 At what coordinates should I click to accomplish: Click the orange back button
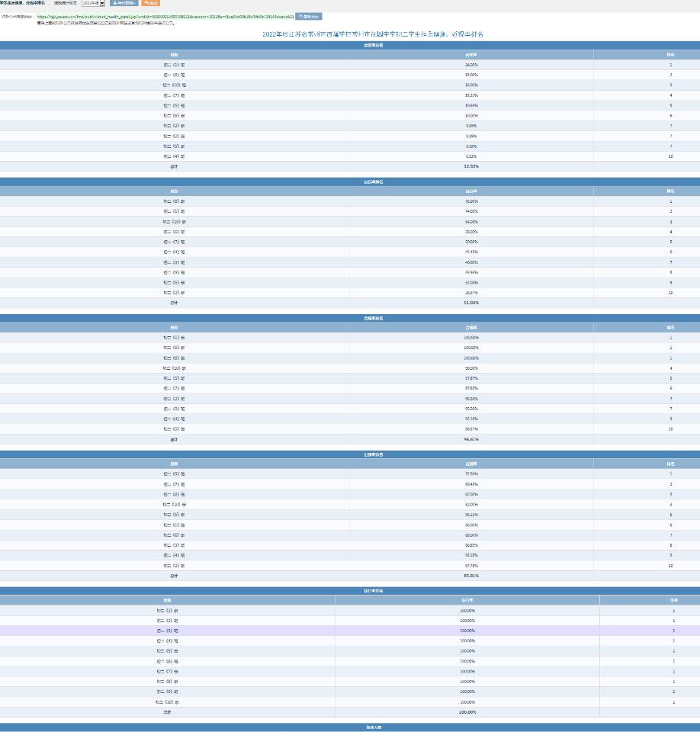150,3
